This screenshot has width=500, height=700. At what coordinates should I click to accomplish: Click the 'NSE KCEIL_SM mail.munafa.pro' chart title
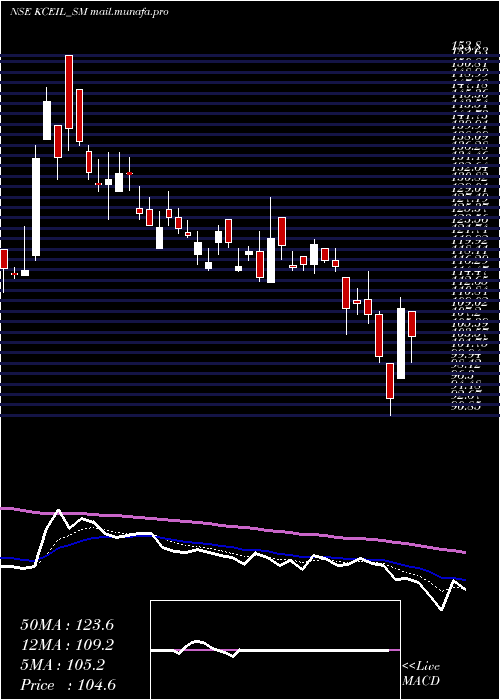[x=89, y=12]
